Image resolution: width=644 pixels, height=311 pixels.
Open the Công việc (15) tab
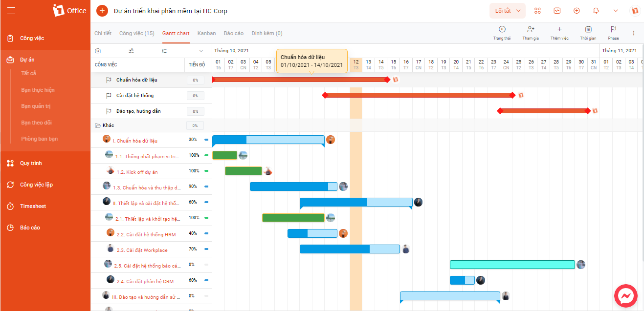click(137, 33)
